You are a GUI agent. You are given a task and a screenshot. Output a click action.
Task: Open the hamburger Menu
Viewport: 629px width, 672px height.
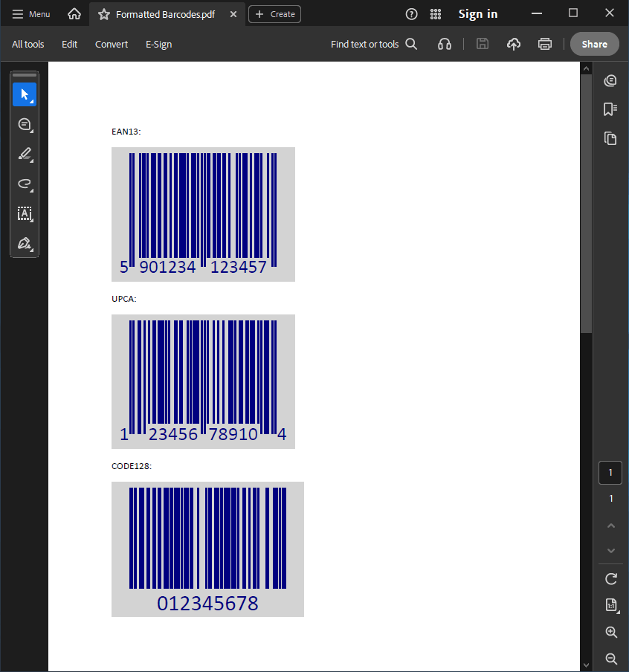pos(31,14)
